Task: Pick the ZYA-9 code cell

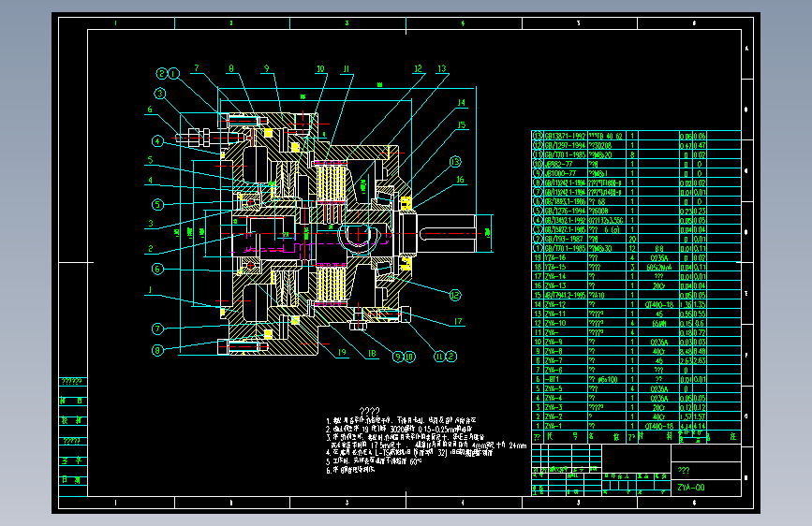Action: pyautogui.click(x=554, y=343)
